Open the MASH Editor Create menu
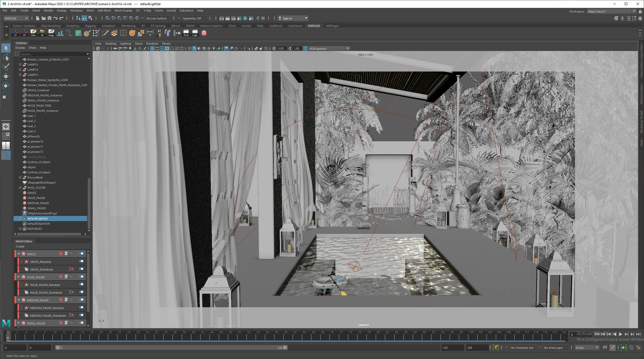 coord(20,246)
